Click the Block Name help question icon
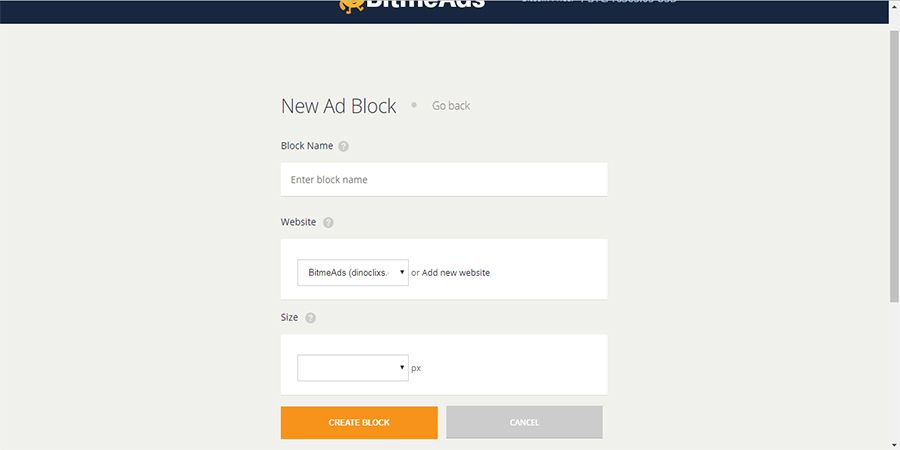The height and width of the screenshot is (450, 900). (x=344, y=146)
